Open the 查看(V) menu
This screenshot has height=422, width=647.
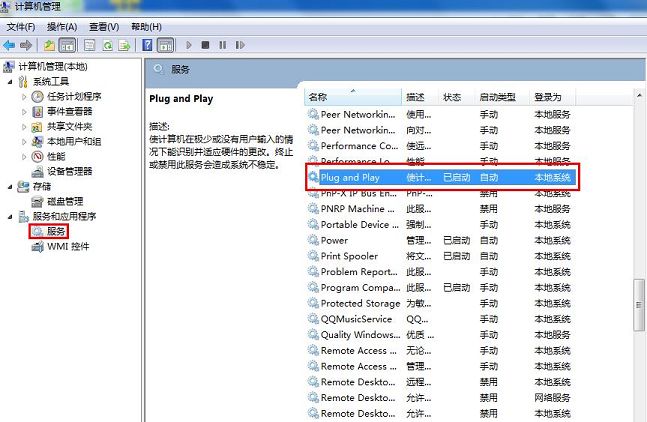coord(103,26)
